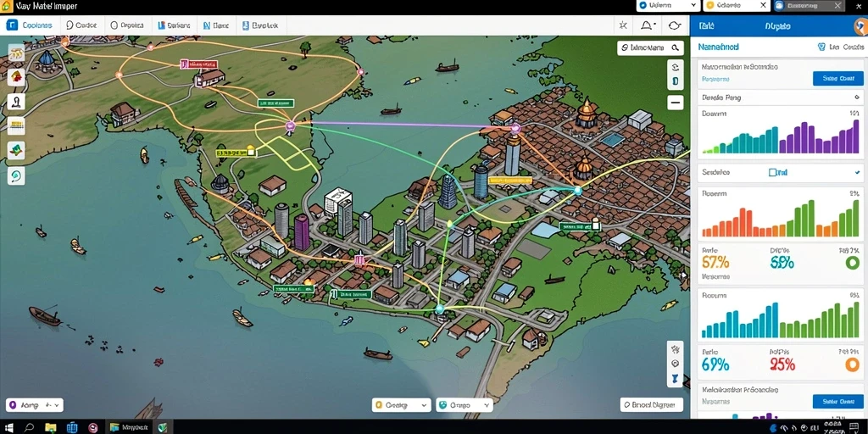
Task: Switch to the second tab in blue panel header
Action: (777, 26)
